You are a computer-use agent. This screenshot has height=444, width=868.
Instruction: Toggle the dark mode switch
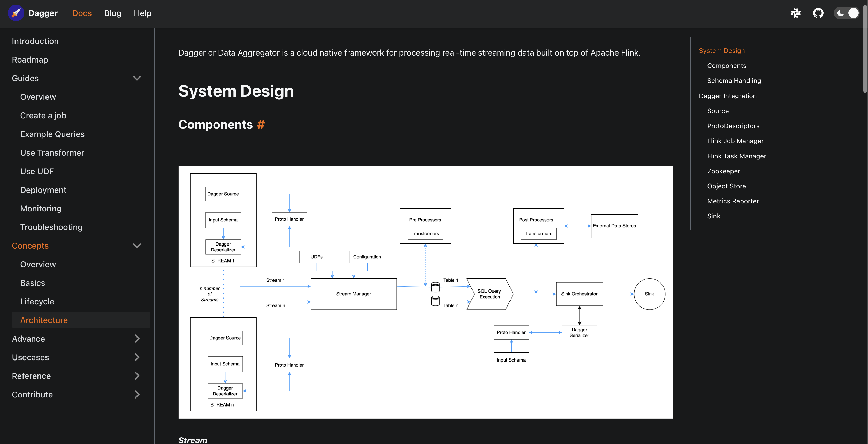847,13
